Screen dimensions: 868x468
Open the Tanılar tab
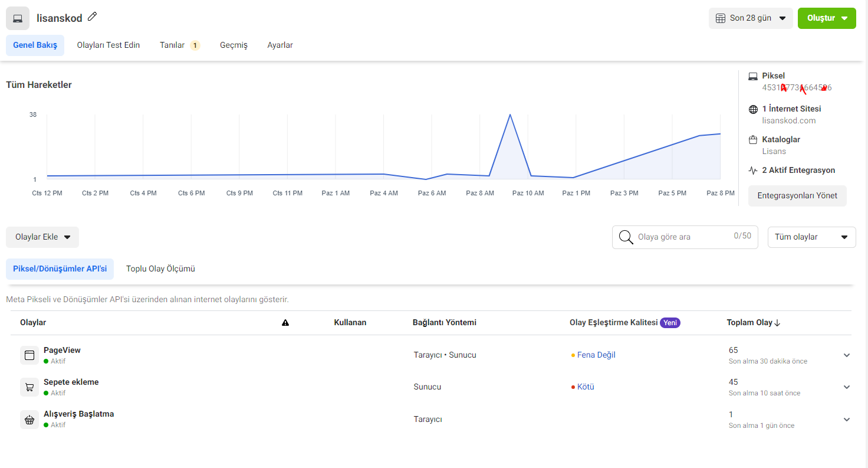click(180, 45)
